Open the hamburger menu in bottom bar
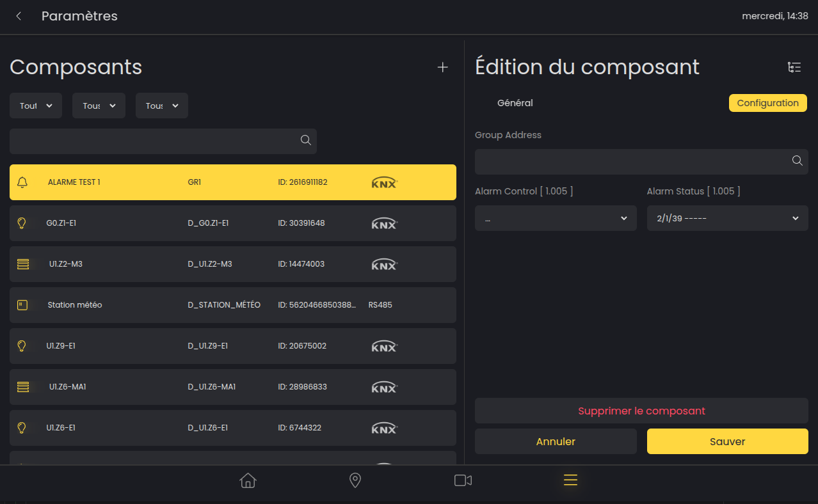818x504 pixels. [570, 480]
